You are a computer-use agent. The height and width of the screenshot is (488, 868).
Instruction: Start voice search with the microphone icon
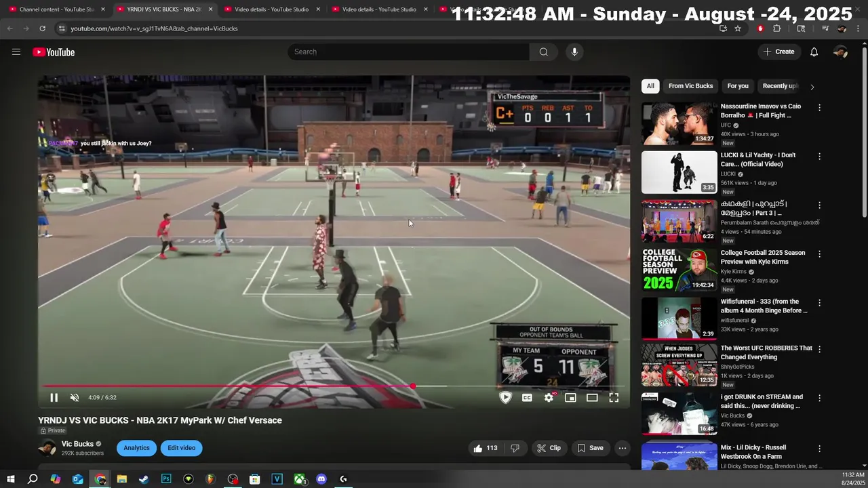point(574,52)
